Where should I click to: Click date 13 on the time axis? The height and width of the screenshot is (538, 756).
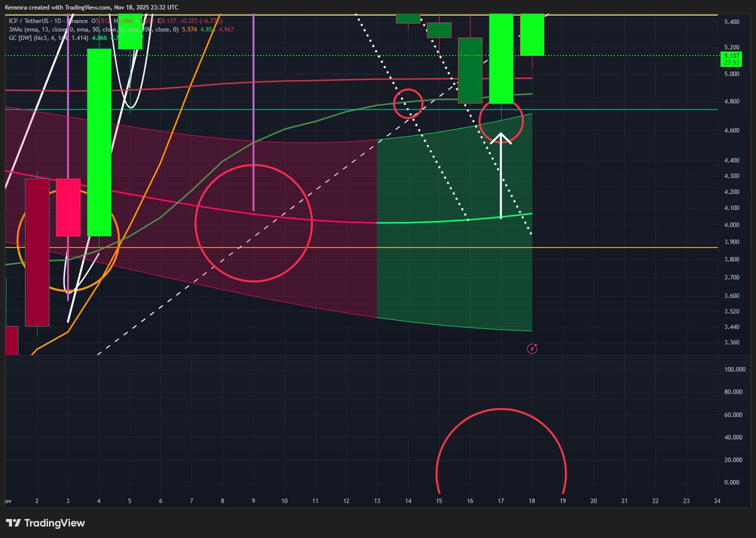click(377, 501)
